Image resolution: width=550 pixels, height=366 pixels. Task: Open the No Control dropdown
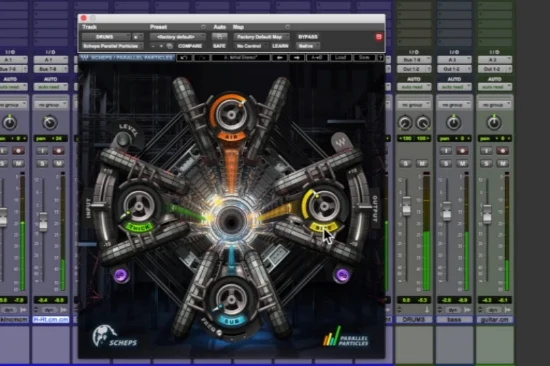pos(250,46)
